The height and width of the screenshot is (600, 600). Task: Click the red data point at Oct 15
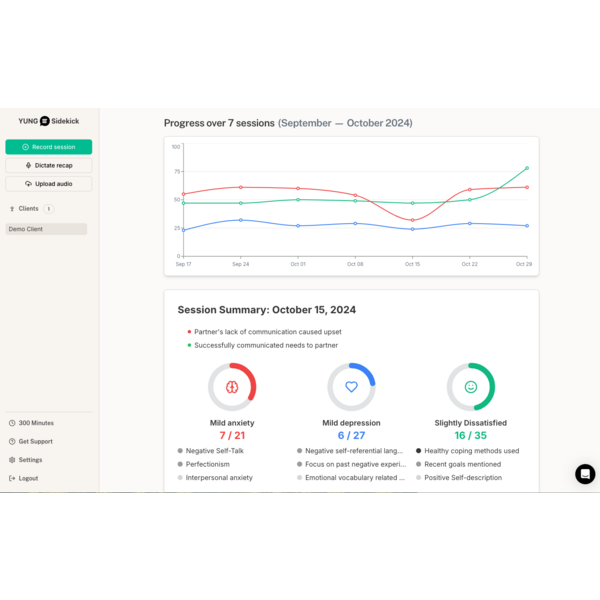[412, 220]
